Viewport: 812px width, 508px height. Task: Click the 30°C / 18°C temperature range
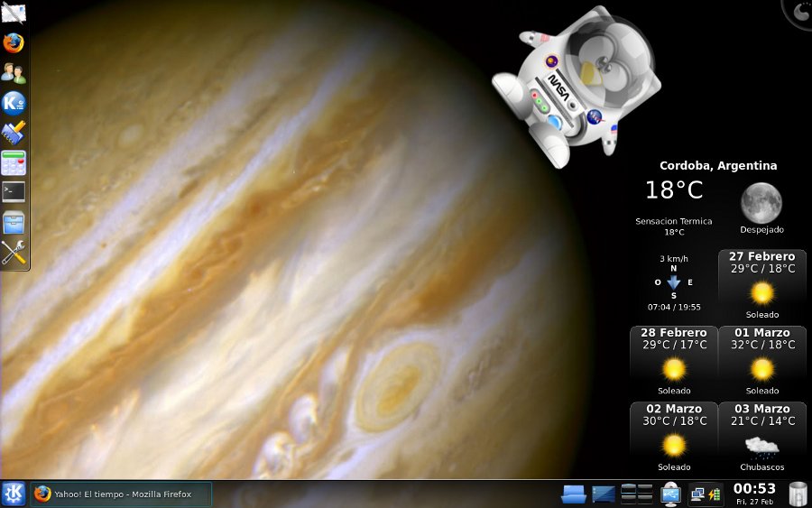(674, 421)
